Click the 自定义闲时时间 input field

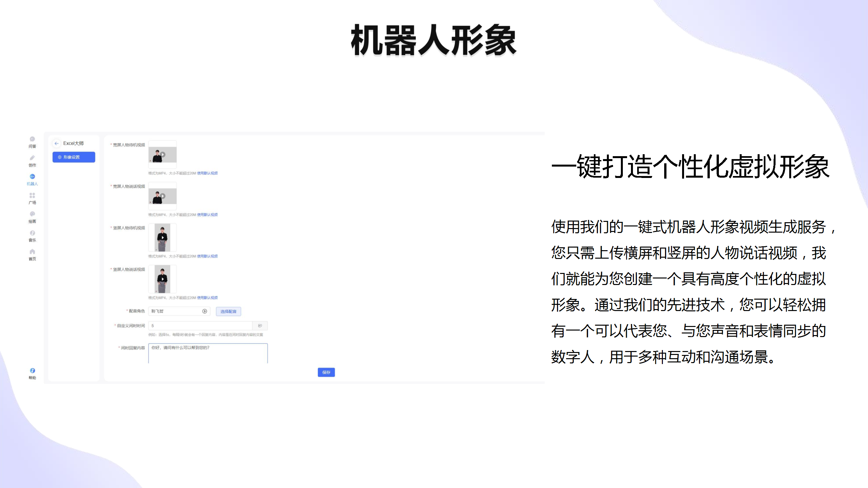(x=200, y=326)
